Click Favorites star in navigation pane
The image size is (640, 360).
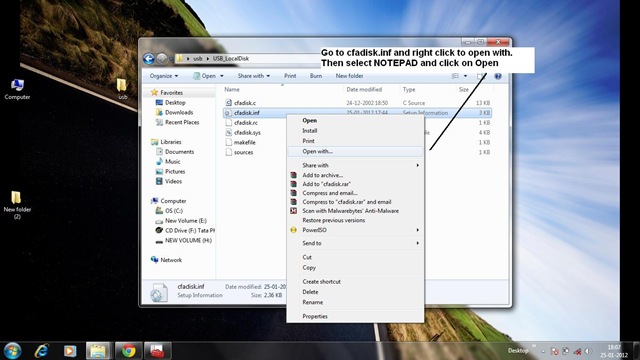click(x=154, y=93)
